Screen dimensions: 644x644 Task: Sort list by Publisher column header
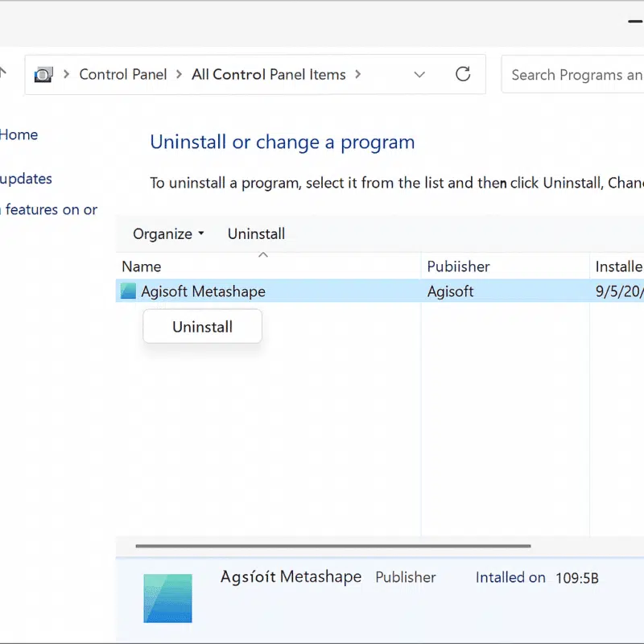pyautogui.click(x=458, y=266)
